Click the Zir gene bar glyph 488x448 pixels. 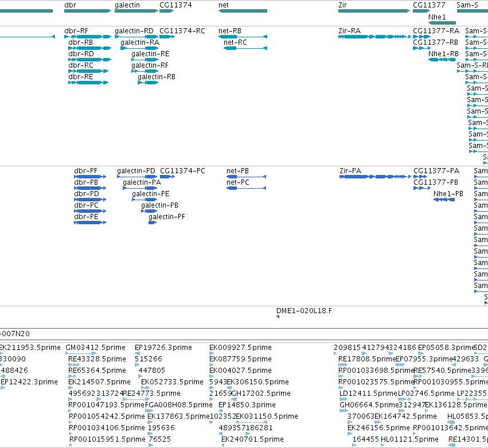pyautogui.click(x=374, y=11)
